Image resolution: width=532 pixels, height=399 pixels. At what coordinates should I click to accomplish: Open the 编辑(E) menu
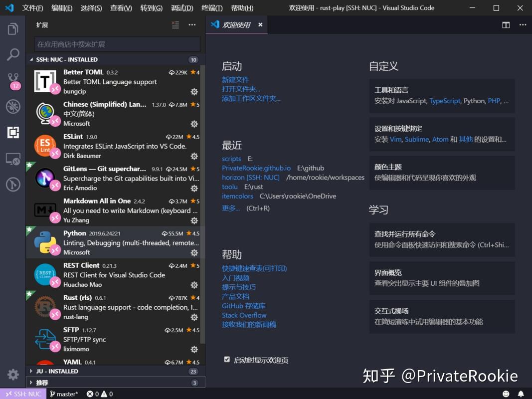point(62,8)
